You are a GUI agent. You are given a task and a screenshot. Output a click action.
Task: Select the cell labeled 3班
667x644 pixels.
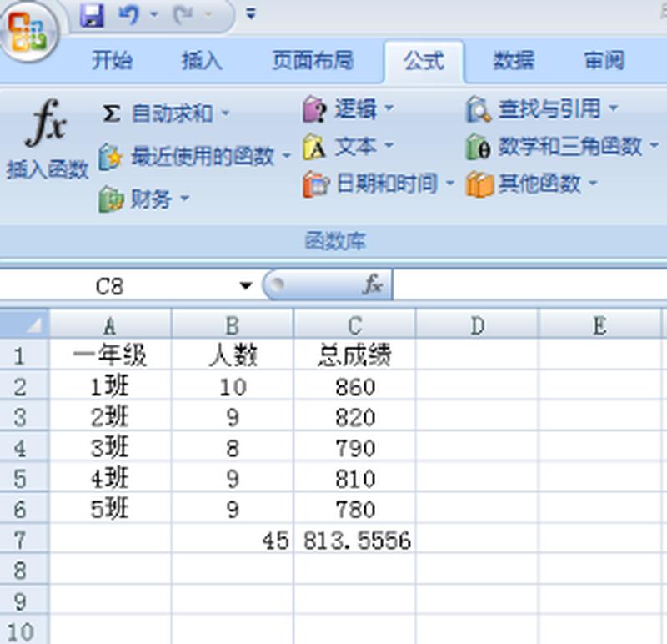[x=110, y=447]
